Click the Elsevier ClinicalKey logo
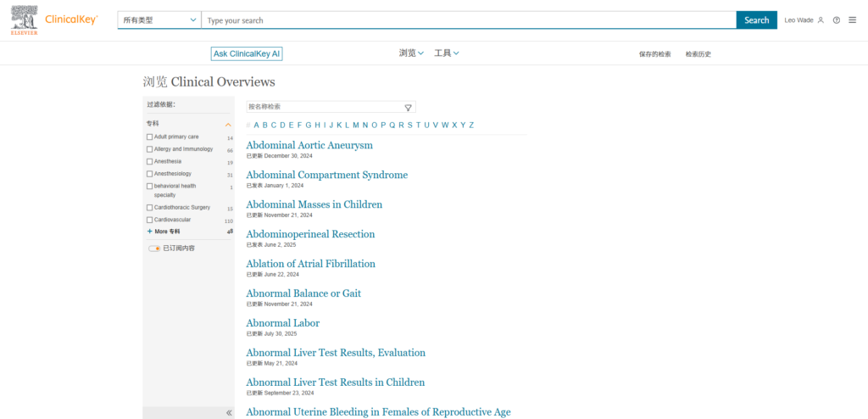 [x=55, y=20]
